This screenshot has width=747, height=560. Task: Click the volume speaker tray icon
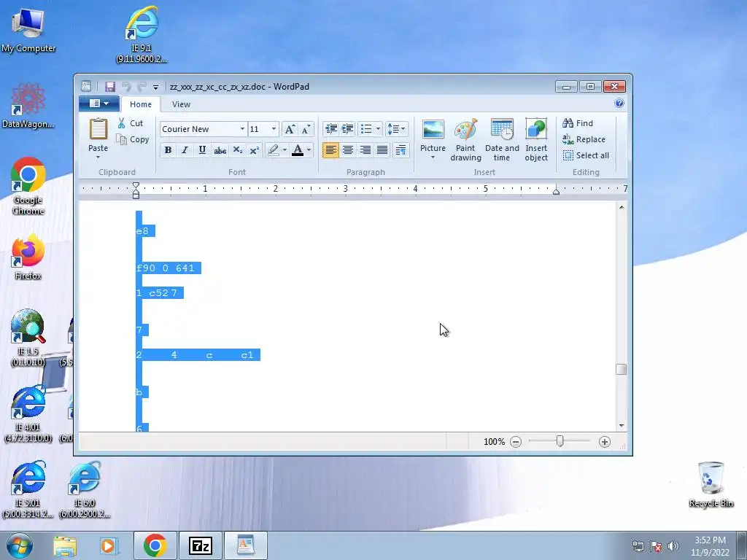[x=673, y=546]
